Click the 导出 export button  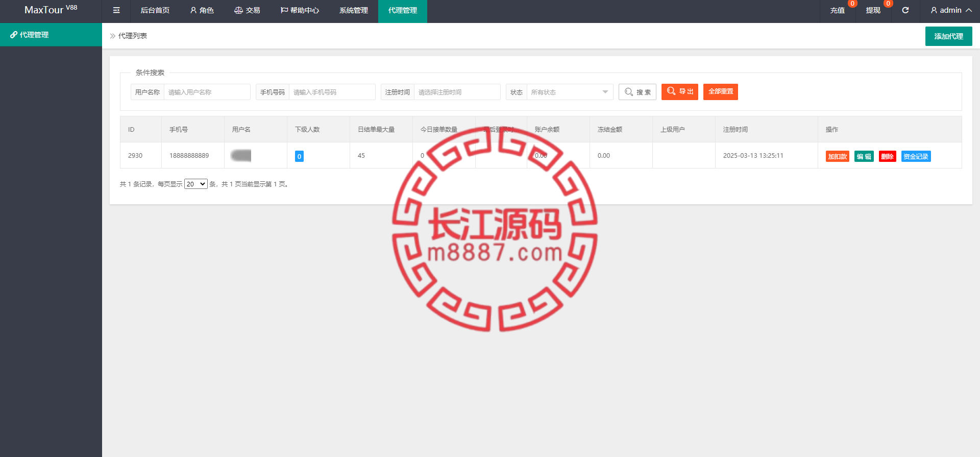[x=680, y=92]
